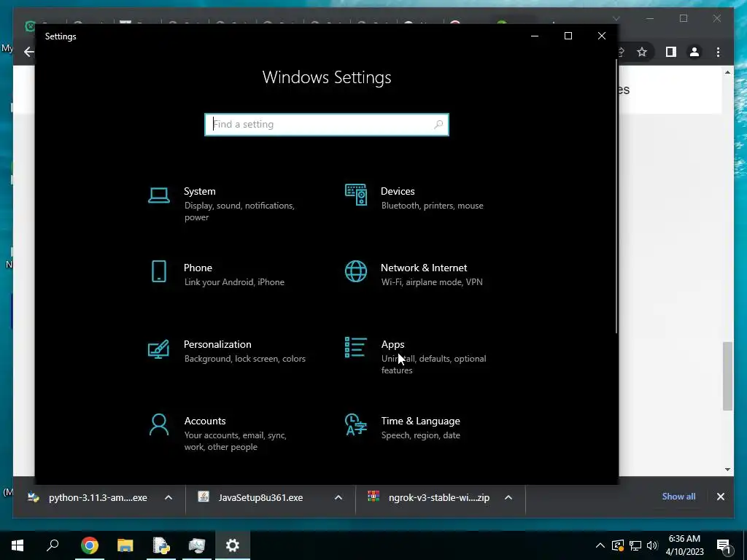Image resolution: width=747 pixels, height=560 pixels.
Task: Open the Personalization monitor and brush icon
Action: 158,349
